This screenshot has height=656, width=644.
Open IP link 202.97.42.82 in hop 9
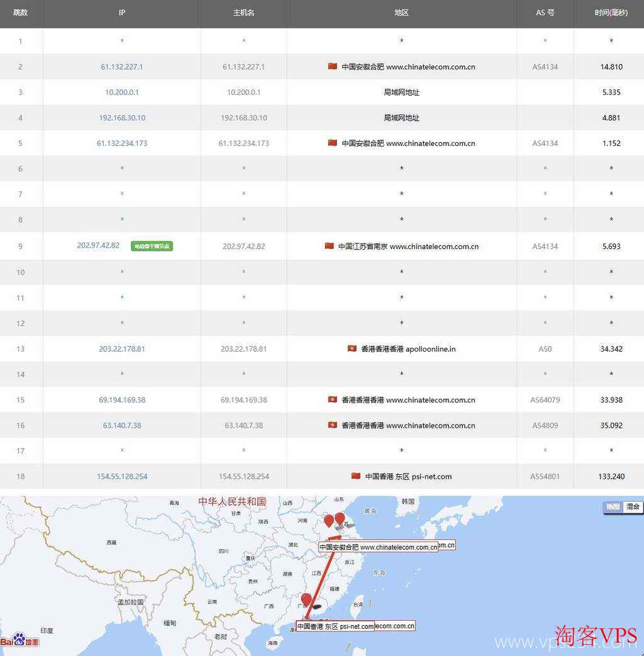tap(98, 245)
